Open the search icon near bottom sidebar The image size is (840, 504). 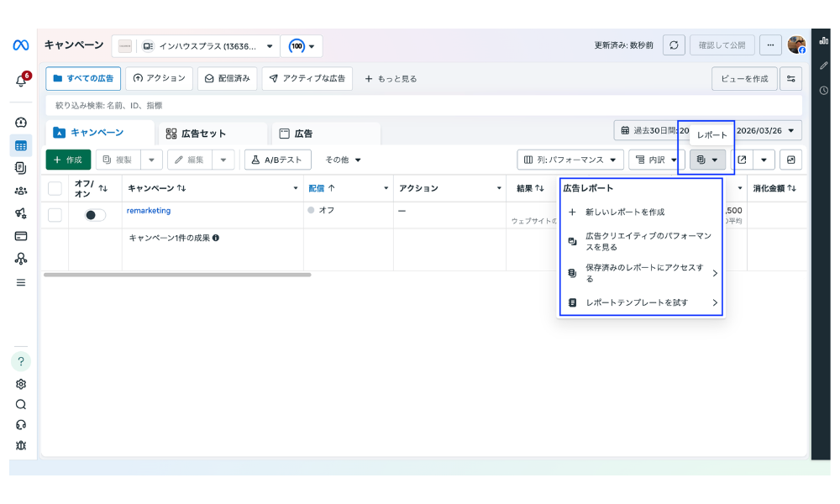click(x=18, y=402)
